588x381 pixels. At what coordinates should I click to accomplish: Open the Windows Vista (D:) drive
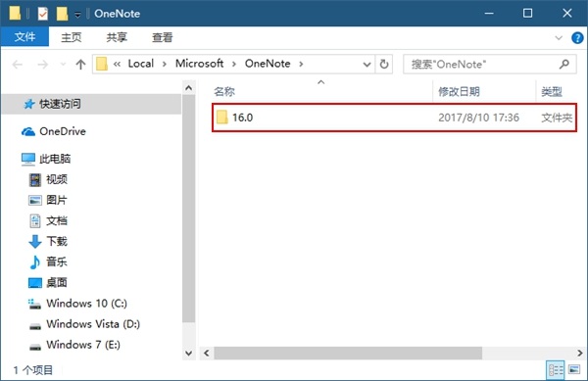[93, 323]
